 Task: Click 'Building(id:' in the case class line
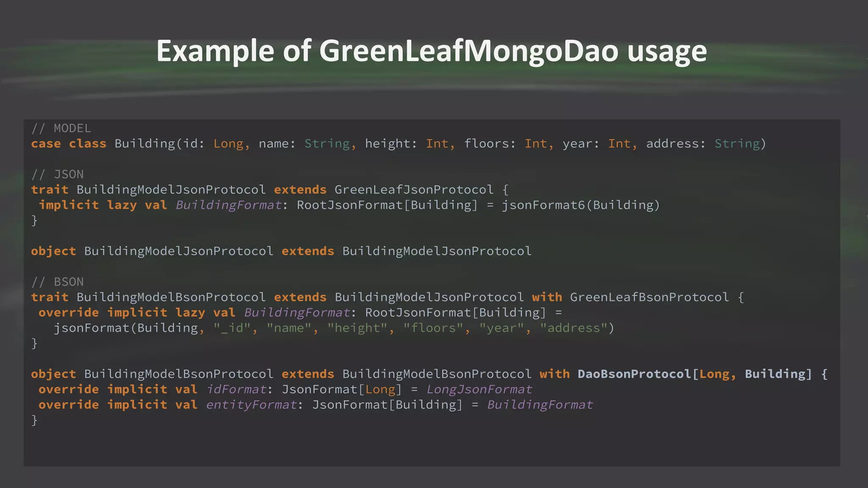(160, 144)
